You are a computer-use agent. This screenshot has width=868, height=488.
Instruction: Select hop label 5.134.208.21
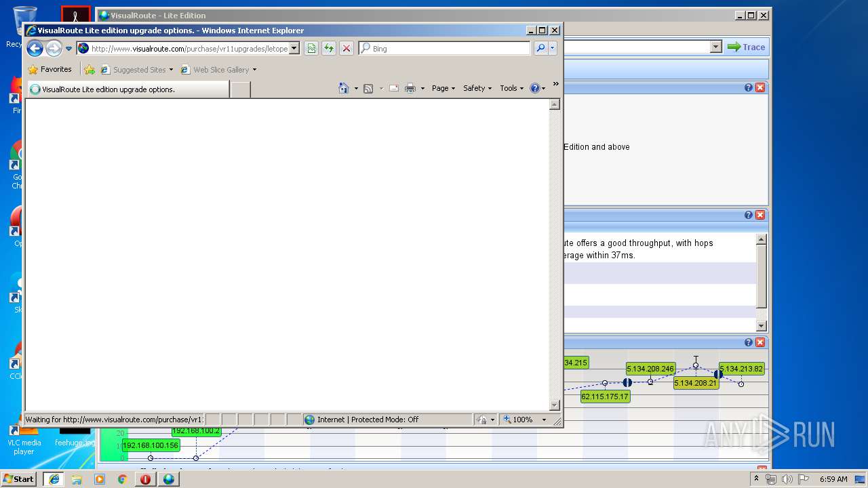click(696, 383)
